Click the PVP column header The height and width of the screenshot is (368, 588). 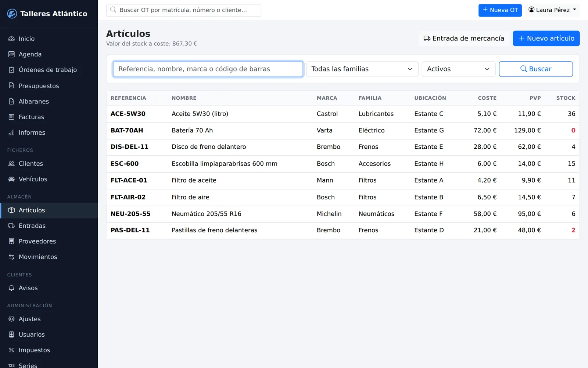click(535, 98)
